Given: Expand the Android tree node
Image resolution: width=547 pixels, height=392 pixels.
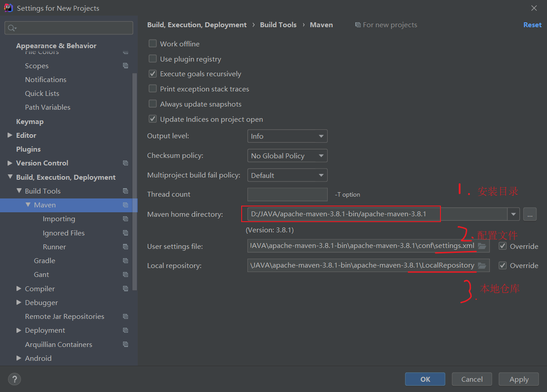Looking at the screenshot, I should coord(19,358).
